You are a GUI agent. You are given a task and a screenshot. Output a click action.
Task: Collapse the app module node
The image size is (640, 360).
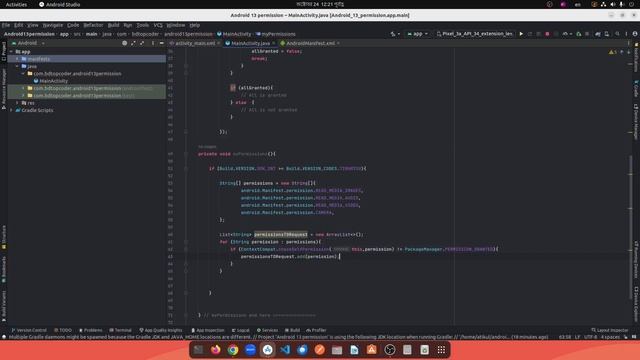point(11,52)
